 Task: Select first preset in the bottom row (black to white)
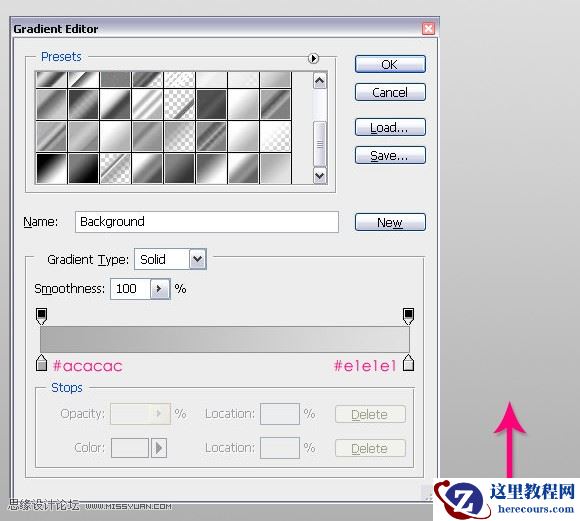coord(51,169)
